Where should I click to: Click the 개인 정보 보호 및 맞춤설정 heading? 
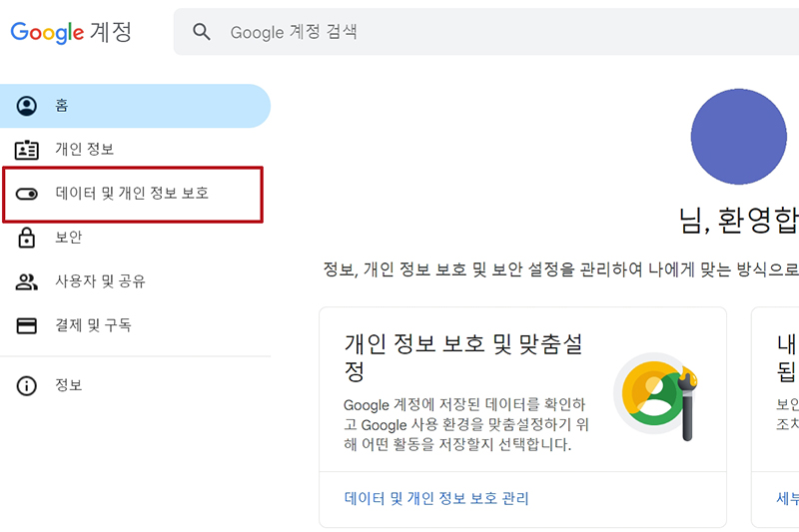coord(463,357)
